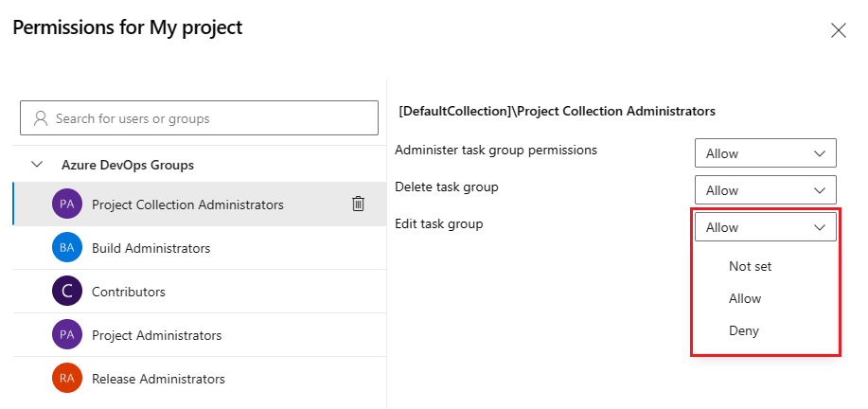Close the Permissions for My project dialog
The height and width of the screenshot is (409, 868).
click(838, 30)
